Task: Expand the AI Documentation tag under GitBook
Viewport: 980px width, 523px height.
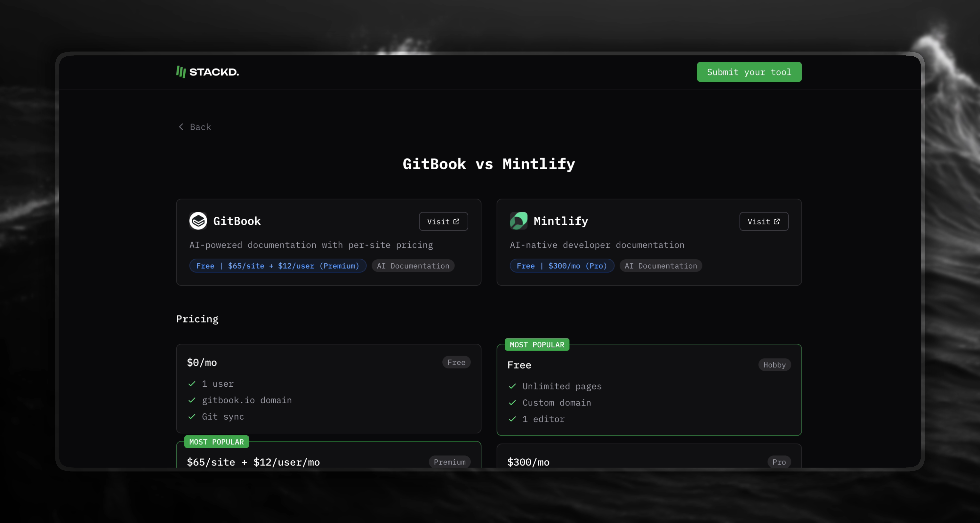Action: coord(413,265)
